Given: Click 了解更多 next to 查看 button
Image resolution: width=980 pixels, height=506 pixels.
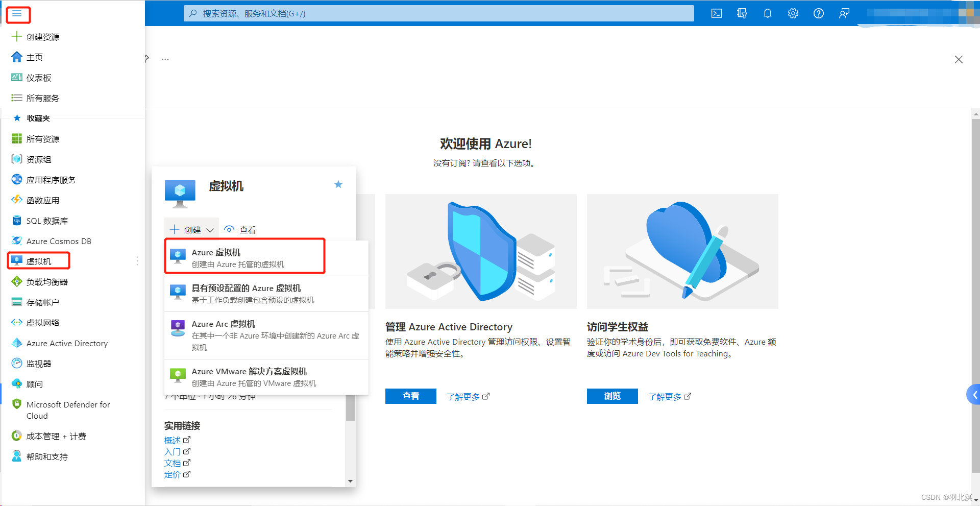Looking at the screenshot, I should click(x=468, y=397).
